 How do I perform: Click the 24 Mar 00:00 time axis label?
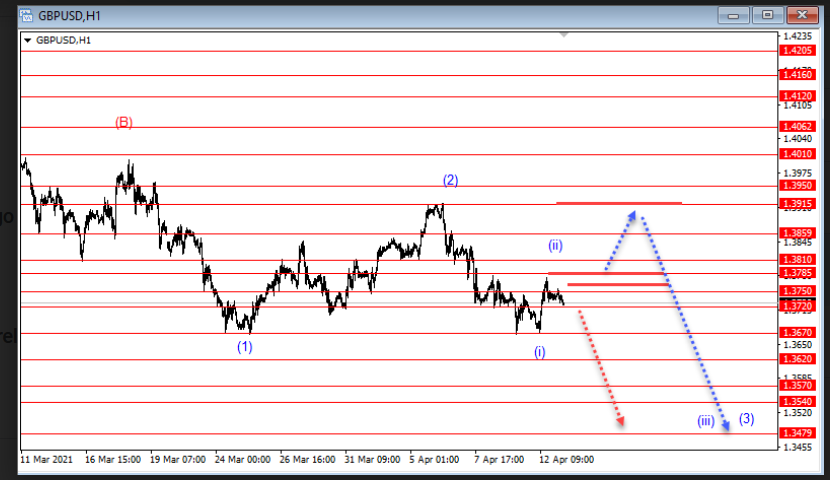244,459
